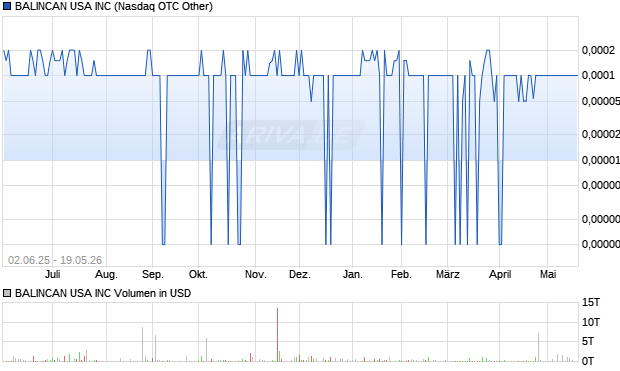Click the Nov. month label

point(255,274)
